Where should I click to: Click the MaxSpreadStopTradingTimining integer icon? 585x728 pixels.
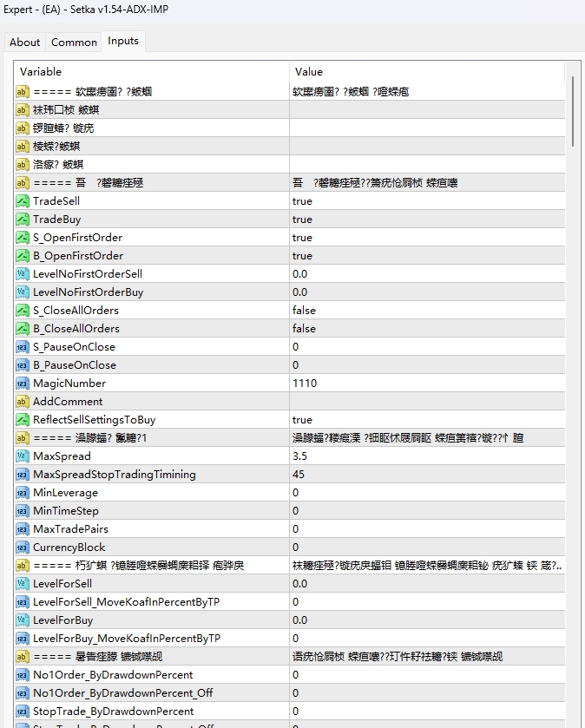point(23,475)
